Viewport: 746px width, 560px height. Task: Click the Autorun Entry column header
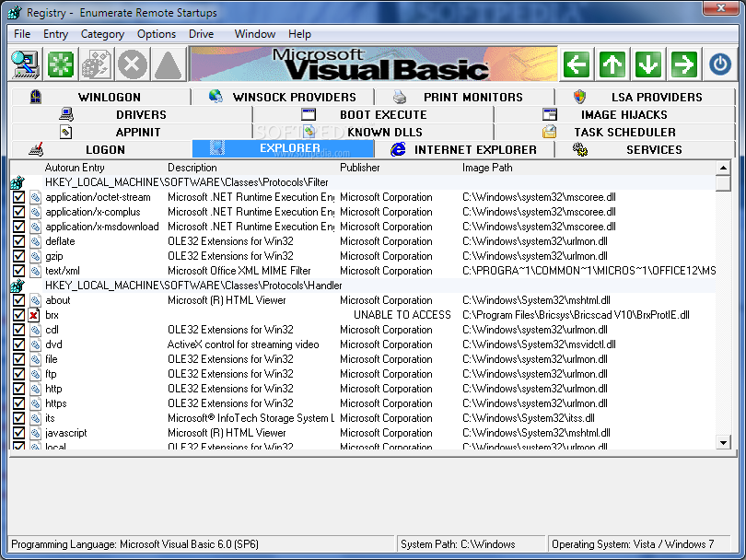click(x=75, y=168)
